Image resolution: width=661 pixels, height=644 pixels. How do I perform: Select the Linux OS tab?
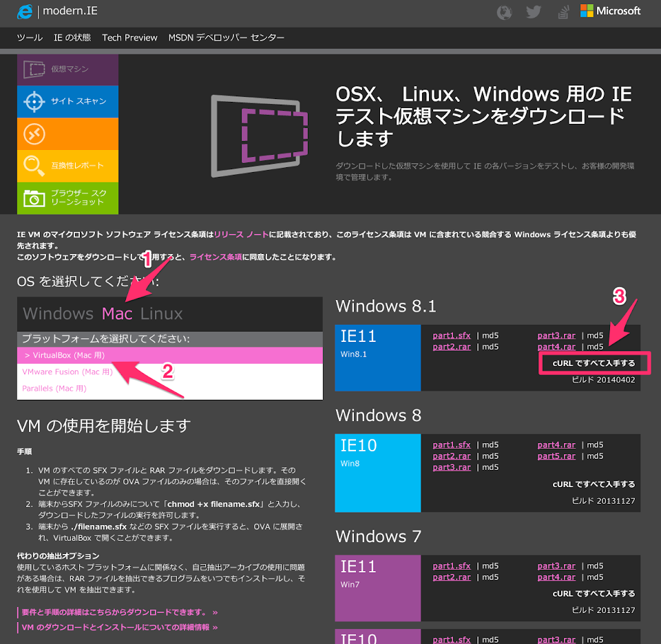tap(161, 314)
